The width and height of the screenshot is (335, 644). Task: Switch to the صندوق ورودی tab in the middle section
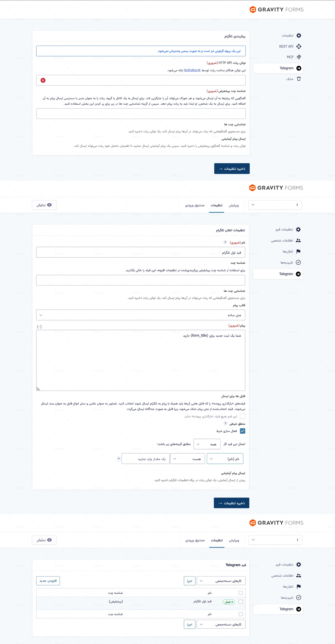[x=195, y=205]
